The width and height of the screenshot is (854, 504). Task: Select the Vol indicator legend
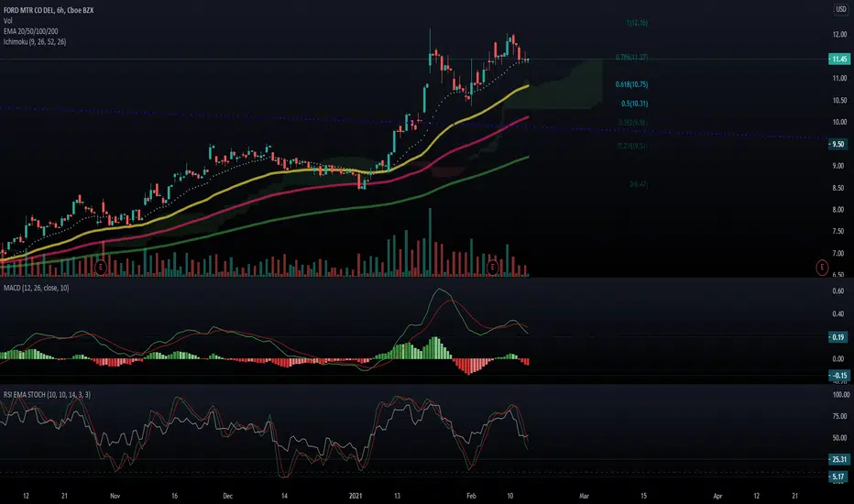point(7,21)
